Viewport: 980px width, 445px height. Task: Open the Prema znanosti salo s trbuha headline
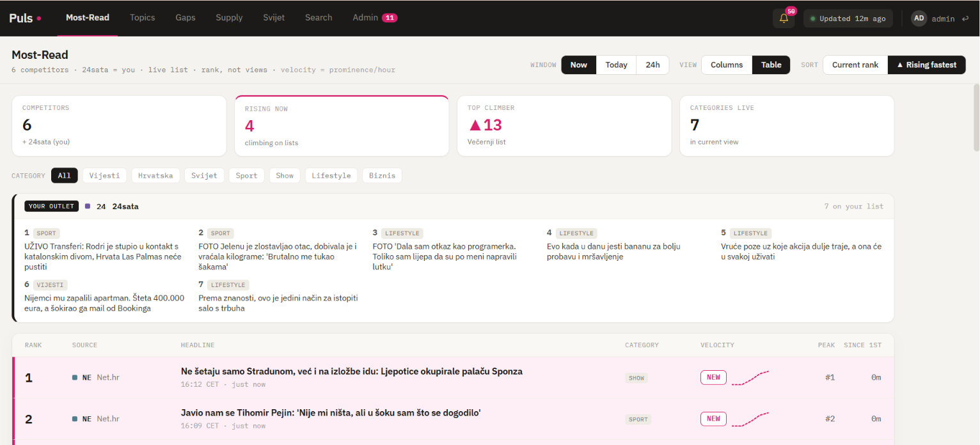click(x=278, y=303)
